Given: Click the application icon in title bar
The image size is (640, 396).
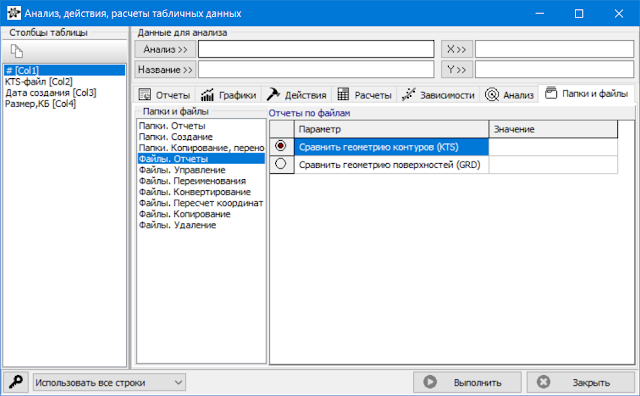Looking at the screenshot, I should pyautogui.click(x=13, y=13).
